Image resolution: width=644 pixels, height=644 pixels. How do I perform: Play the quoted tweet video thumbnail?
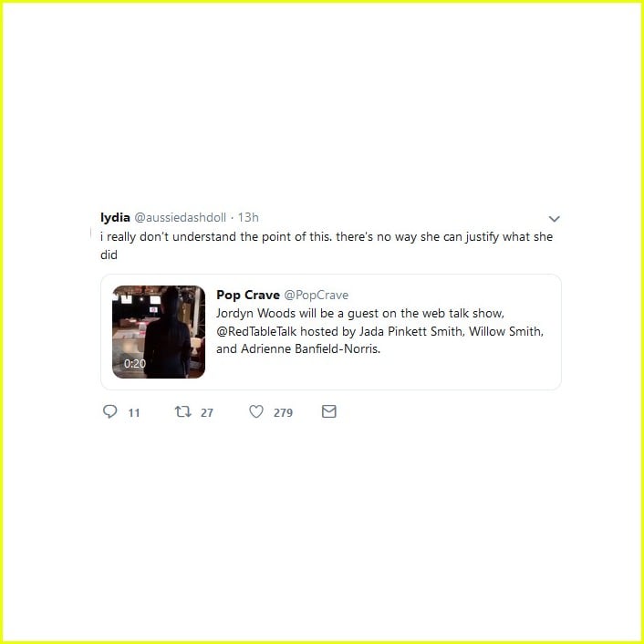tap(159, 332)
